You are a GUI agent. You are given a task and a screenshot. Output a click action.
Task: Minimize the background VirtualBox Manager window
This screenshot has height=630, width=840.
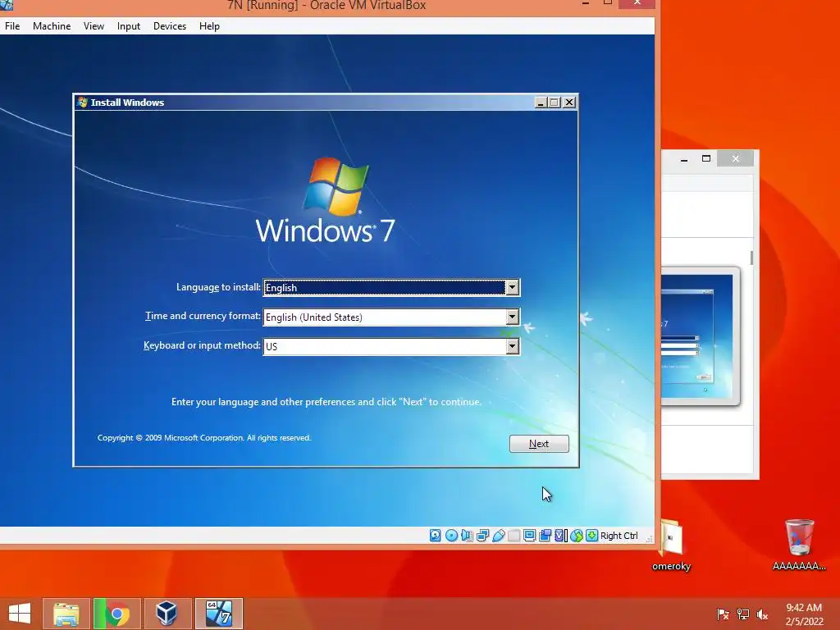coord(684,158)
